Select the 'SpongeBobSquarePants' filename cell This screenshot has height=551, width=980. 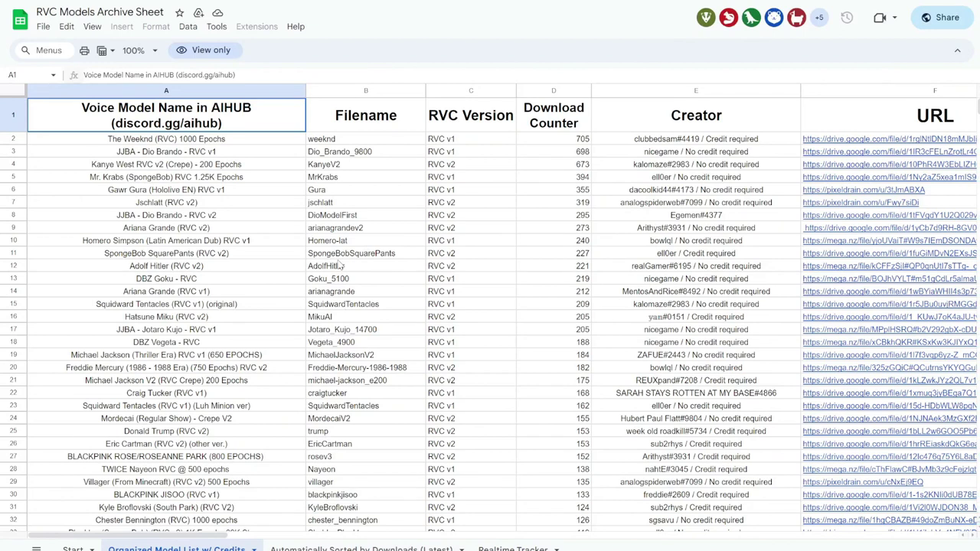tap(365, 253)
